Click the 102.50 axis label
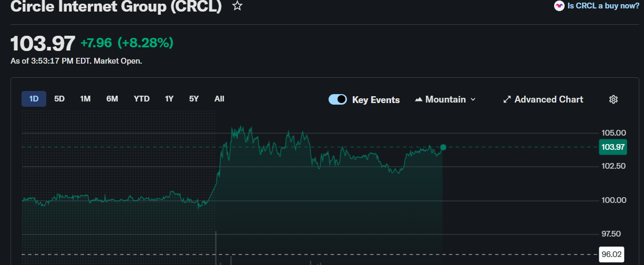The width and height of the screenshot is (644, 265). pos(614,166)
